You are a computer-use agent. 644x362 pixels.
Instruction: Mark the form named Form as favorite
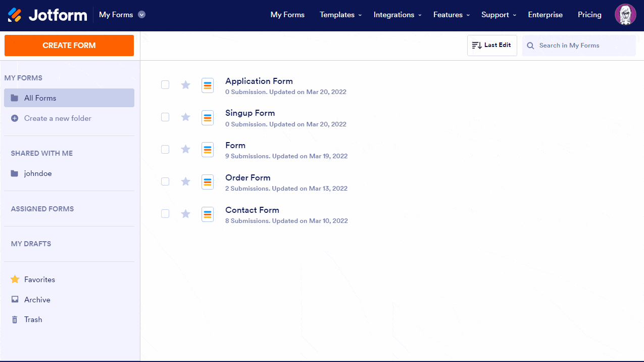[x=185, y=149]
